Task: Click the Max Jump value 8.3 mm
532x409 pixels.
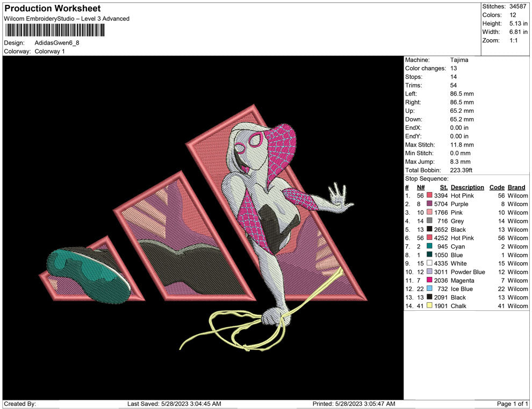Action: [x=461, y=162]
